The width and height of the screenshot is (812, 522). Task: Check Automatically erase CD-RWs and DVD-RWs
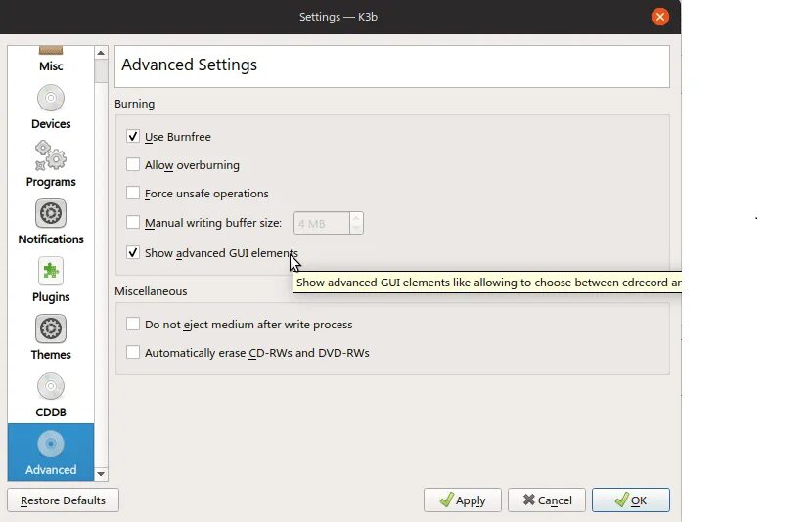click(x=133, y=353)
